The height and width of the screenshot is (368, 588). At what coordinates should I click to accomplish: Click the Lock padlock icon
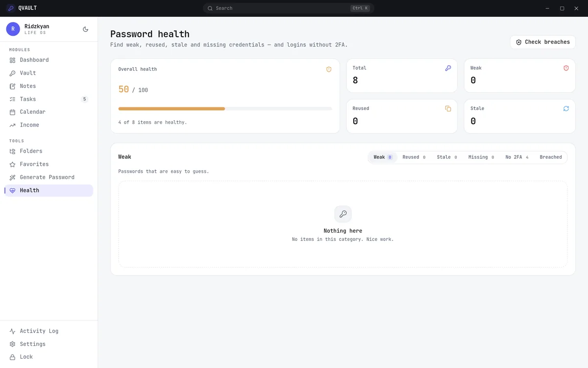13,357
